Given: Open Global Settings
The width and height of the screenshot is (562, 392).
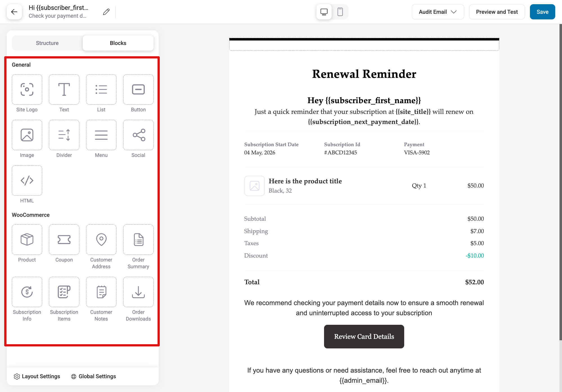Looking at the screenshot, I should click(93, 376).
